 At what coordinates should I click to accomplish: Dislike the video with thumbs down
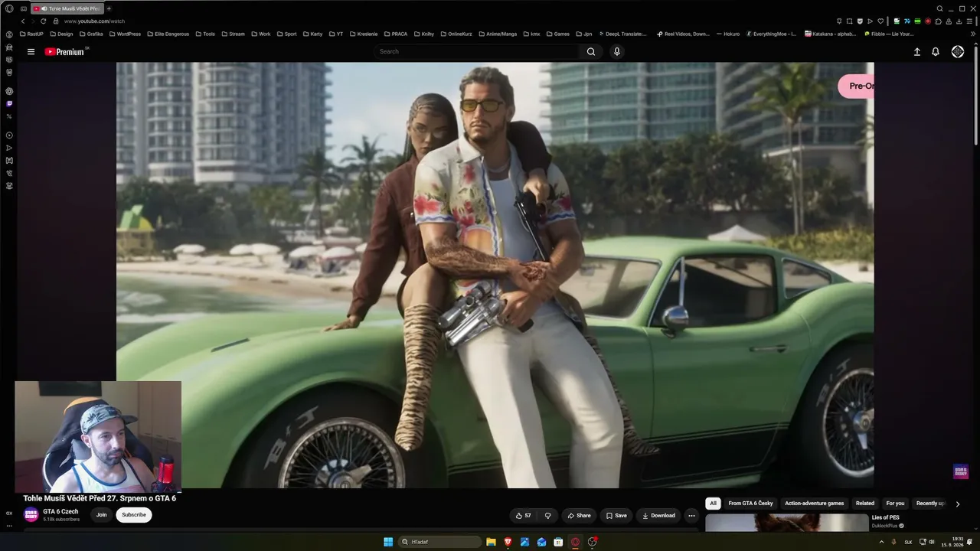tap(547, 516)
